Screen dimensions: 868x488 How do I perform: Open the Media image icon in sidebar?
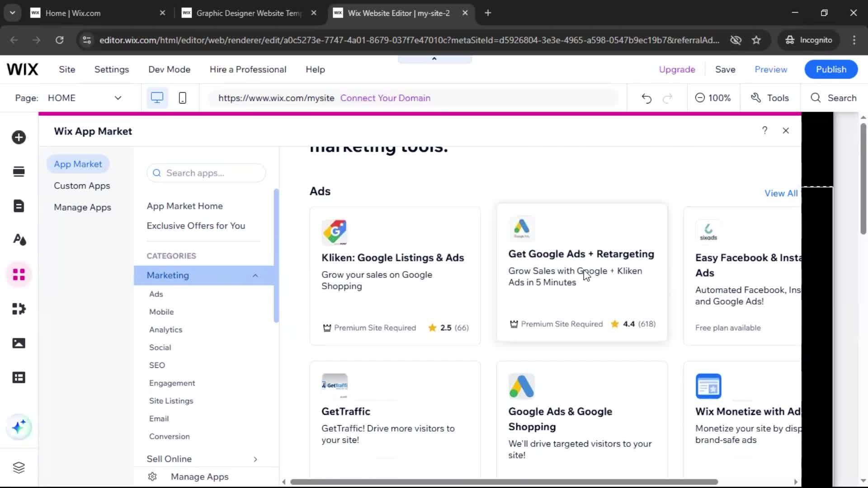coord(19,343)
